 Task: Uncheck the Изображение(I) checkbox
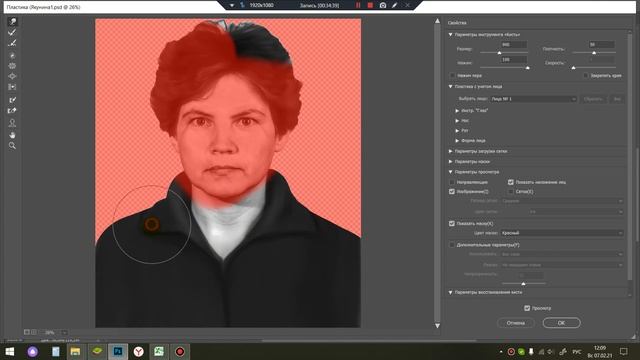[x=452, y=191]
